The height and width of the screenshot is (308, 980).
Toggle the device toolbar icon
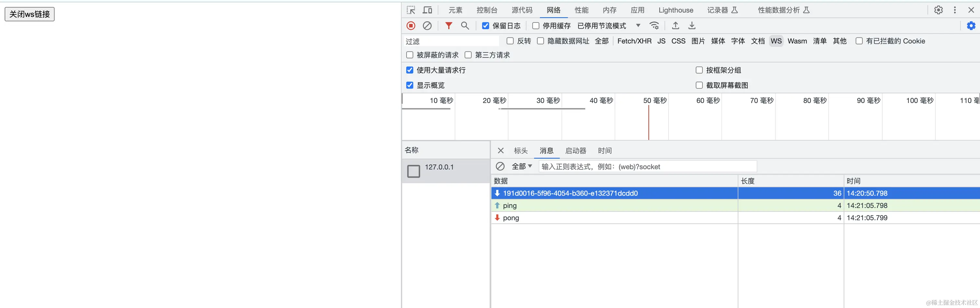[427, 10]
